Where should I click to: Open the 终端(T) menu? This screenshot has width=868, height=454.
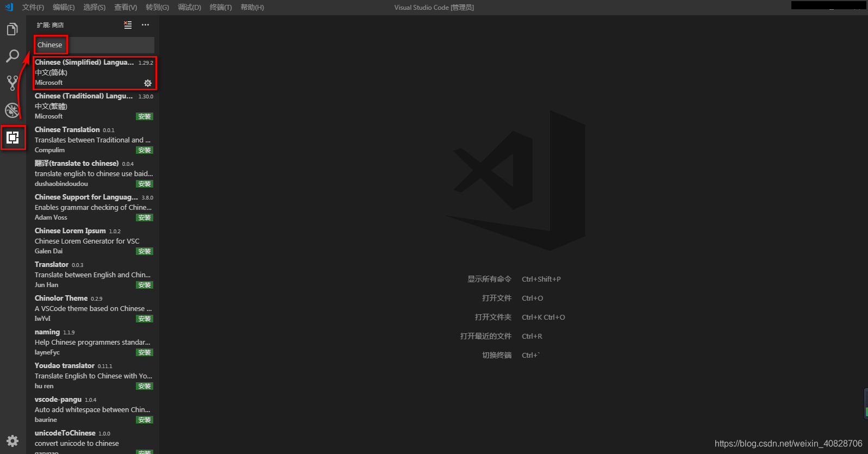pyautogui.click(x=221, y=7)
